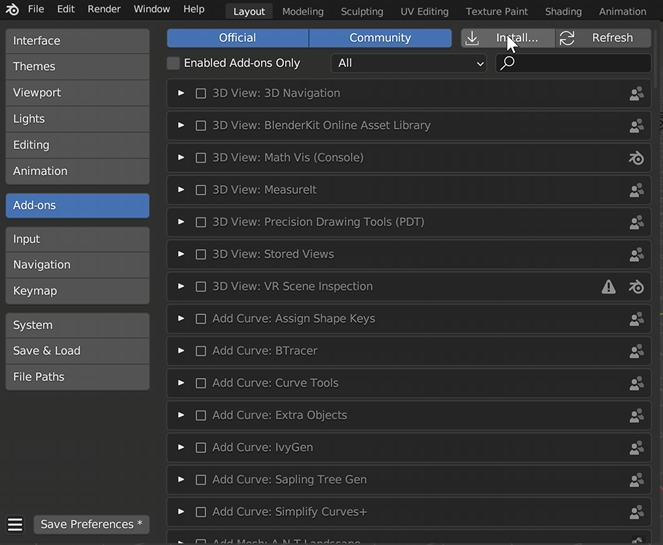Click the hamburger menu icon beside Save Preferences
Screen dimensions: 663x545
(15, 525)
